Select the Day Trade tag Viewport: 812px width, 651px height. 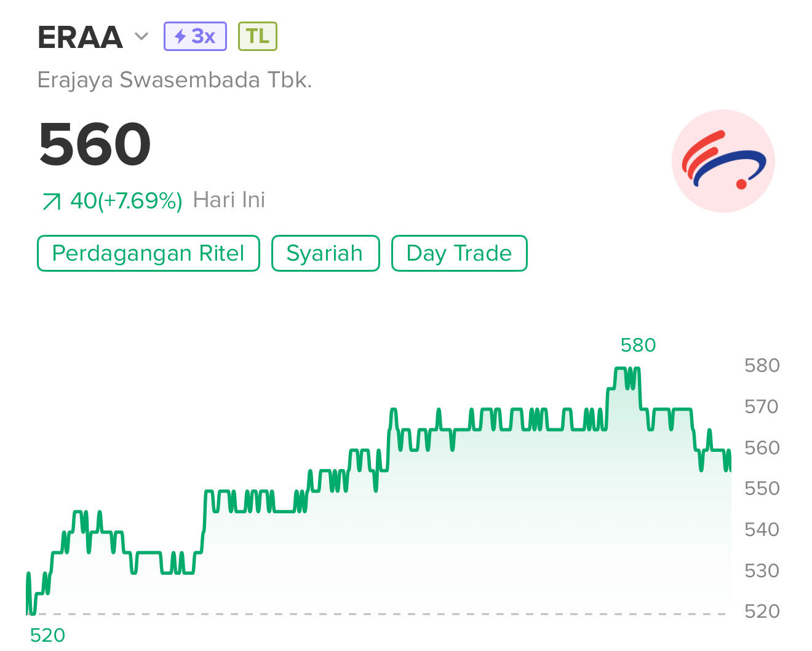(460, 253)
